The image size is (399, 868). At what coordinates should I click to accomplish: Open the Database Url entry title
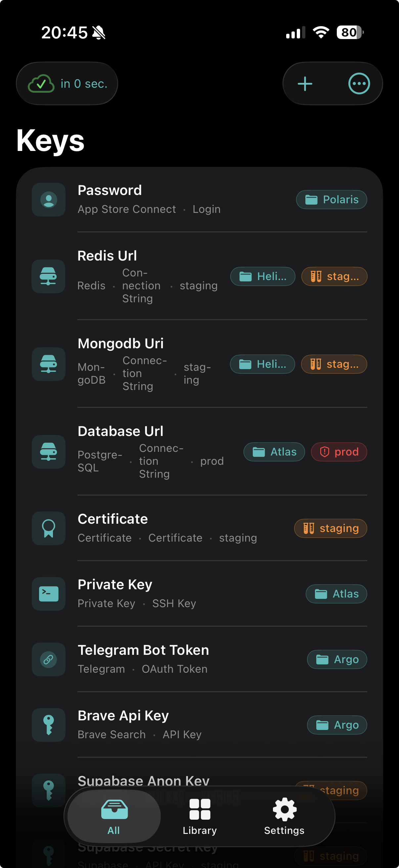[x=120, y=431]
